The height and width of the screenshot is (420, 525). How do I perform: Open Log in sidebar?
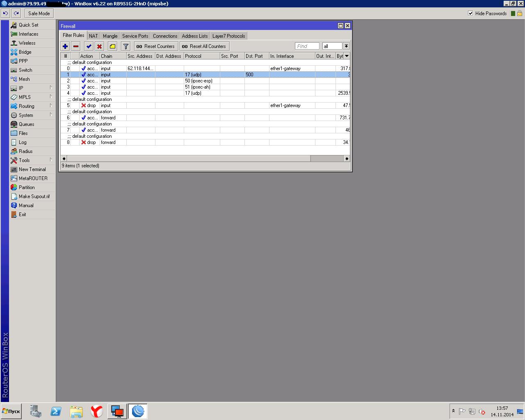(x=32, y=142)
